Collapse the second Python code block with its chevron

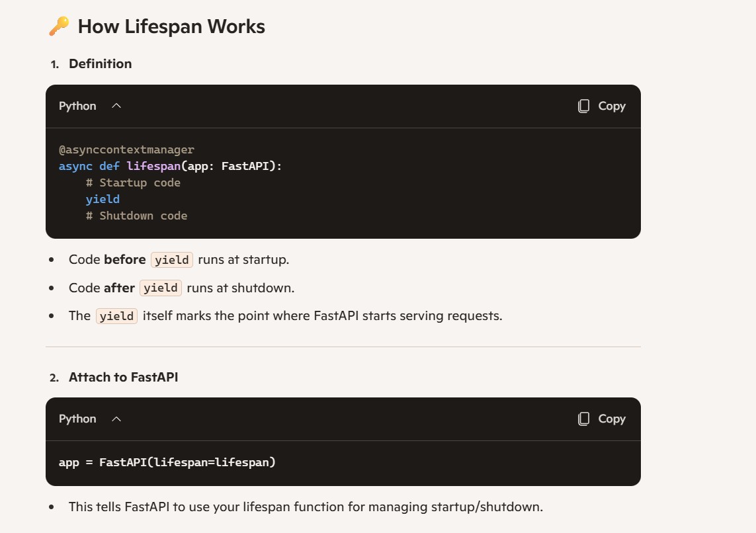(x=116, y=419)
